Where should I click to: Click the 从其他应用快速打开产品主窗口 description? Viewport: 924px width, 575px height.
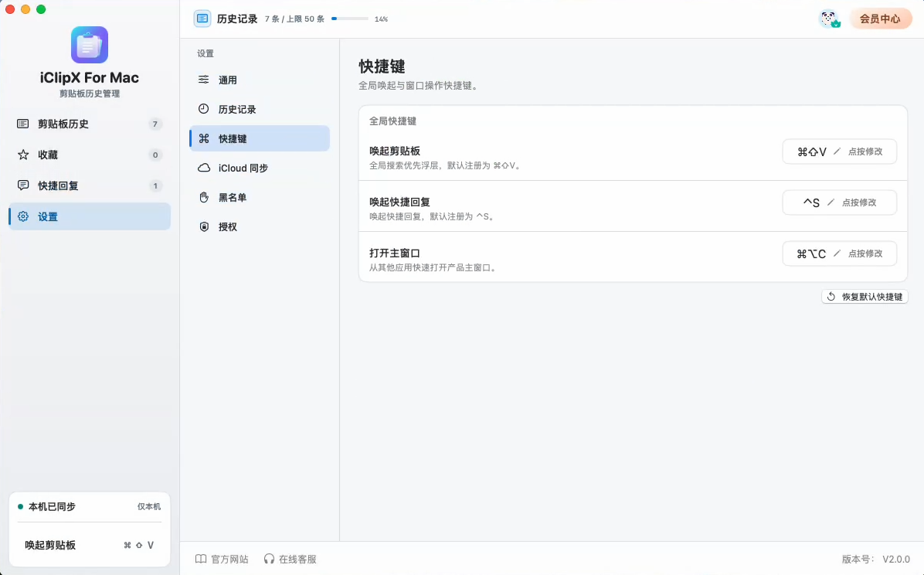(434, 267)
